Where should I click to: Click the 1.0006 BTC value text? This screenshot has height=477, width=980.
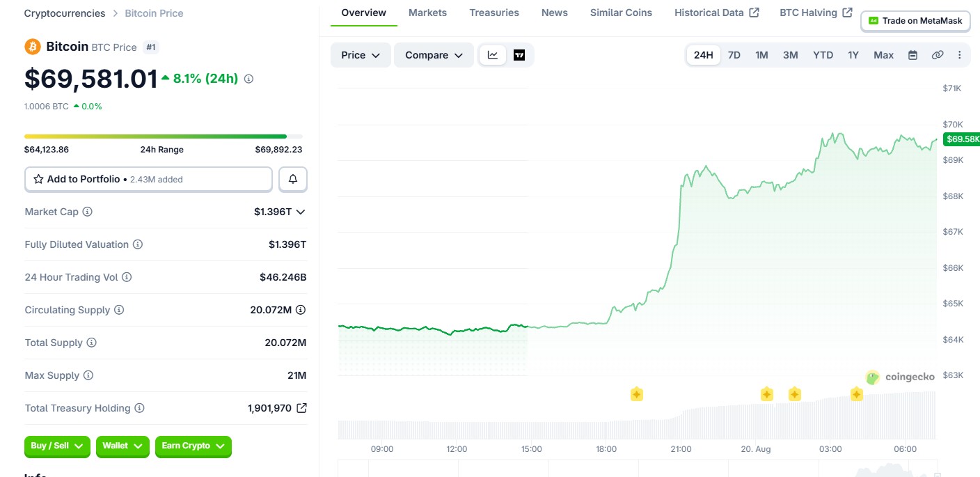tap(47, 107)
